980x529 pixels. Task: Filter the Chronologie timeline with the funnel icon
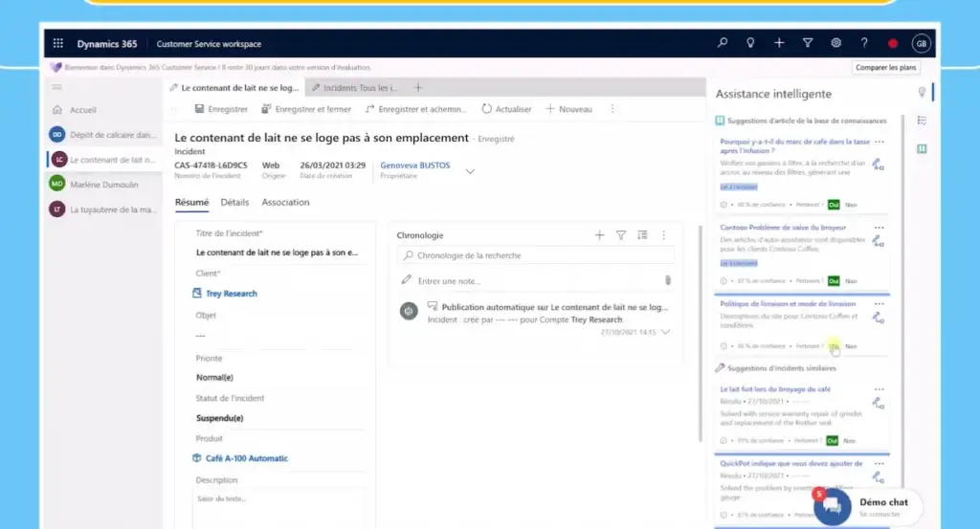[620, 234]
